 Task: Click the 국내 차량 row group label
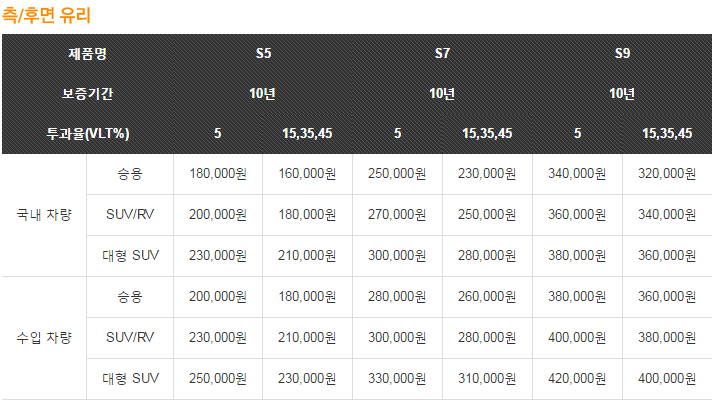pos(44,215)
